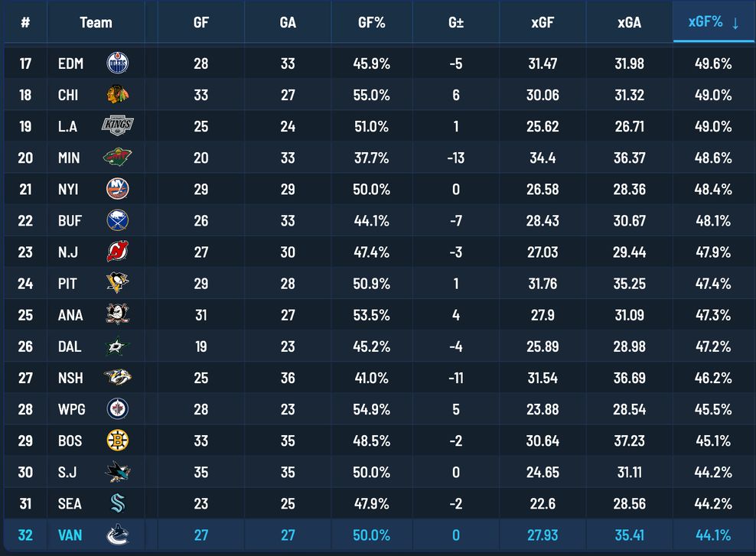
Task: Select the Dallas Stars logo
Action: [x=116, y=346]
